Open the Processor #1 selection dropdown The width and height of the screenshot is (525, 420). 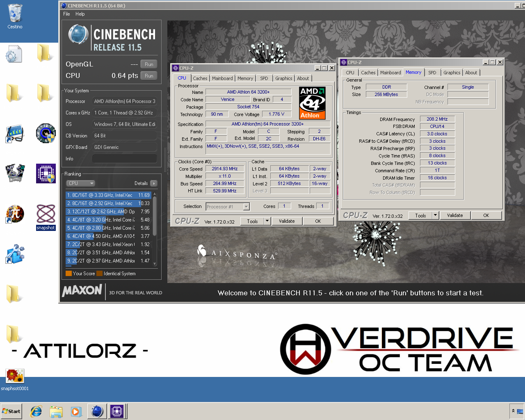point(228,207)
